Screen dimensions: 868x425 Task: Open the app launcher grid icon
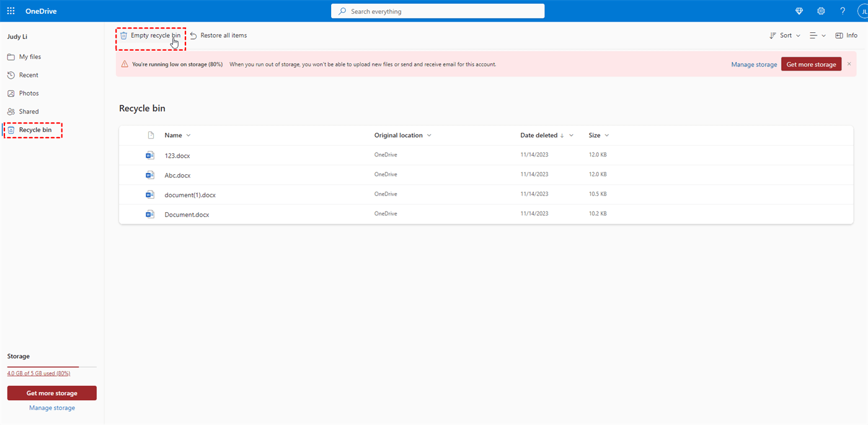click(x=11, y=11)
